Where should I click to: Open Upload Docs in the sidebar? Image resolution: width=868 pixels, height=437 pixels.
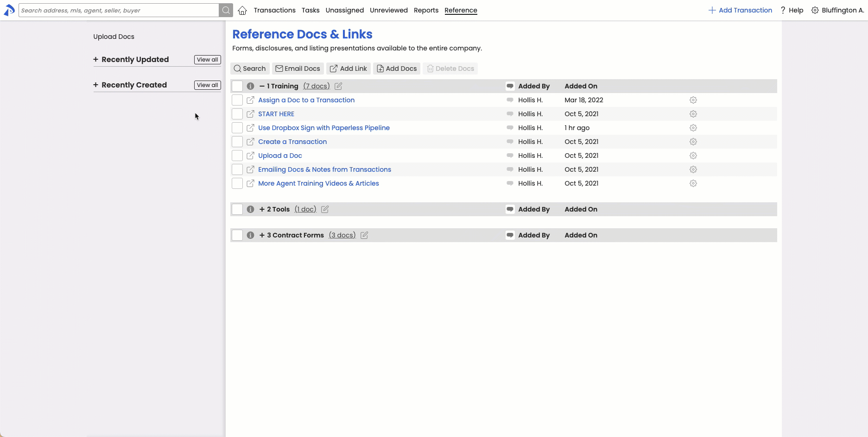pyautogui.click(x=114, y=37)
